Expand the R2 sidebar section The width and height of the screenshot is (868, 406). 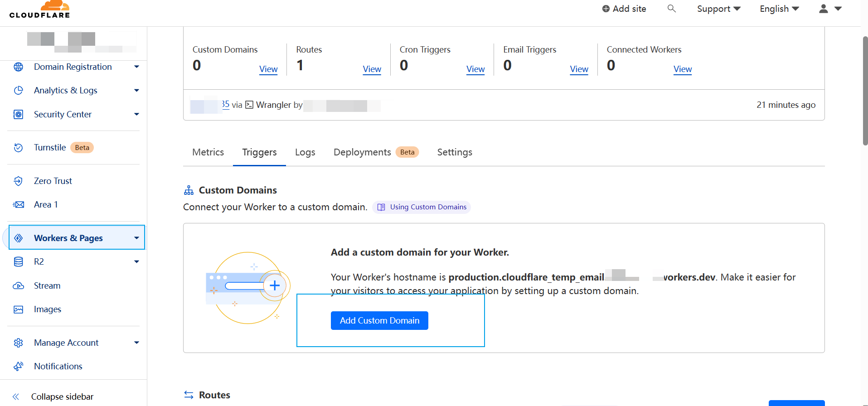[136, 262]
